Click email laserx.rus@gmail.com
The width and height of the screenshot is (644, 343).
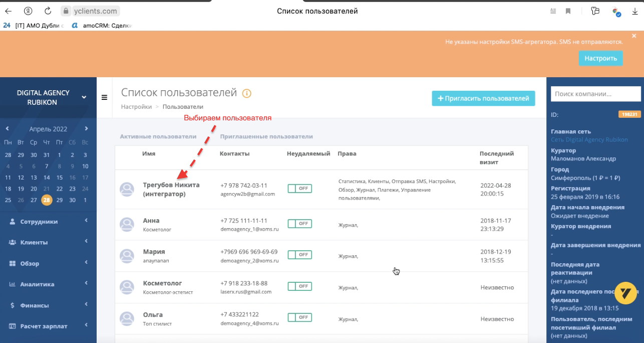coord(246,292)
